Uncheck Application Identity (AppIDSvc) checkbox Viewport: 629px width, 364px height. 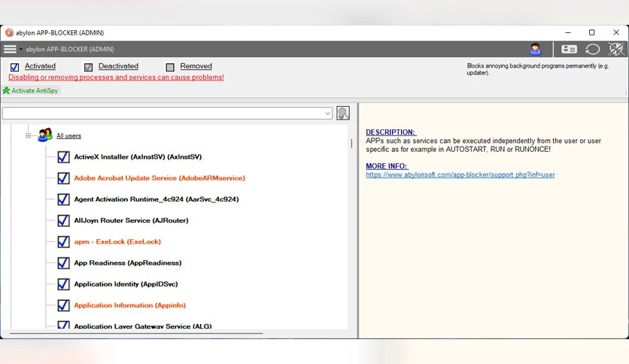point(63,284)
